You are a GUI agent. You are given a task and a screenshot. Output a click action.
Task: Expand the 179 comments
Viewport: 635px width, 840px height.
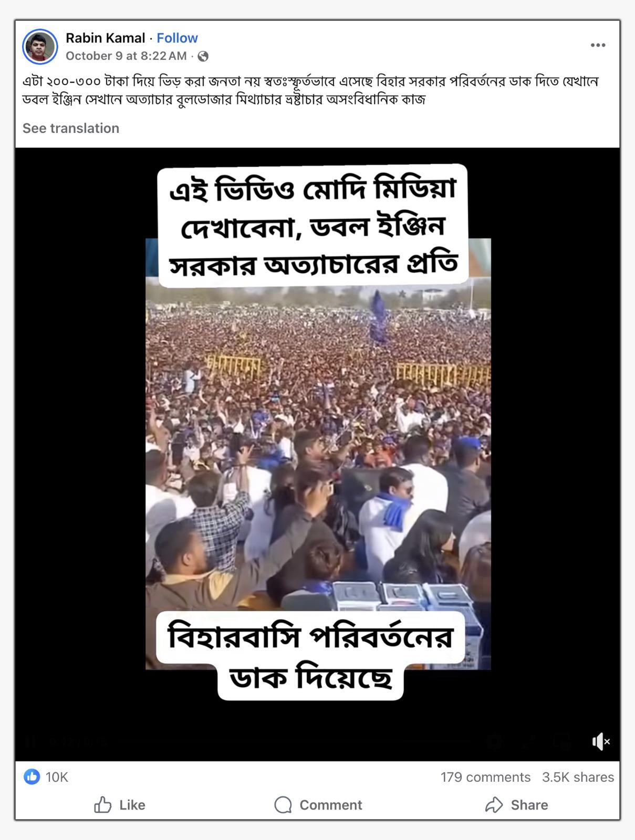485,777
